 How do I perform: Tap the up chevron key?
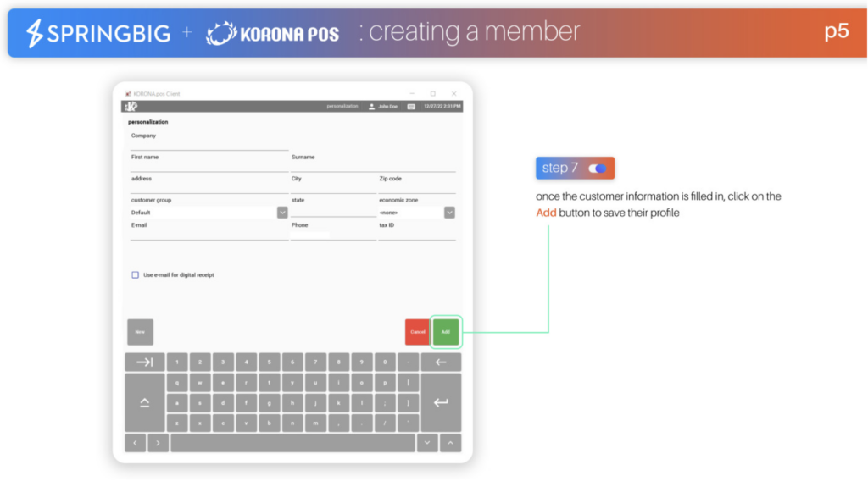[x=451, y=443]
